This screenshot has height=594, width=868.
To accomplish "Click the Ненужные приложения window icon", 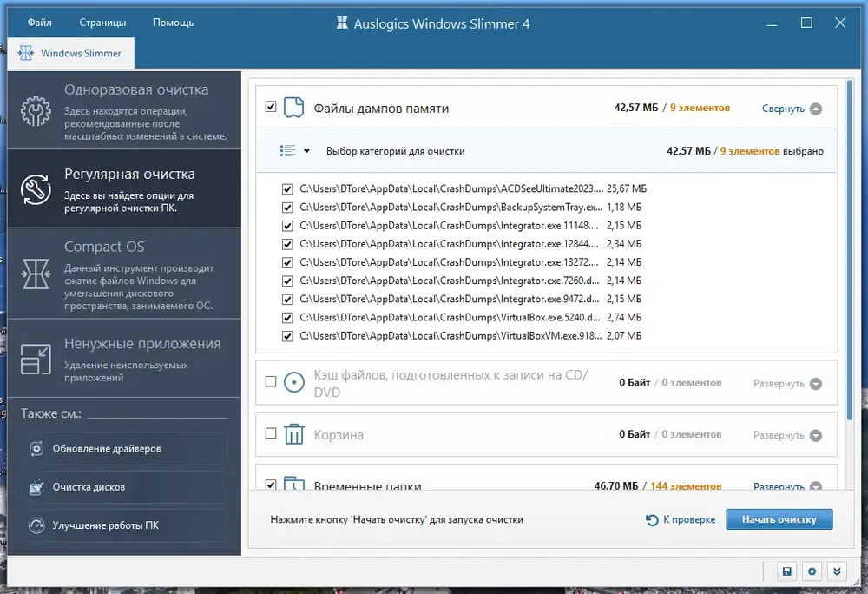I will click(36, 359).
